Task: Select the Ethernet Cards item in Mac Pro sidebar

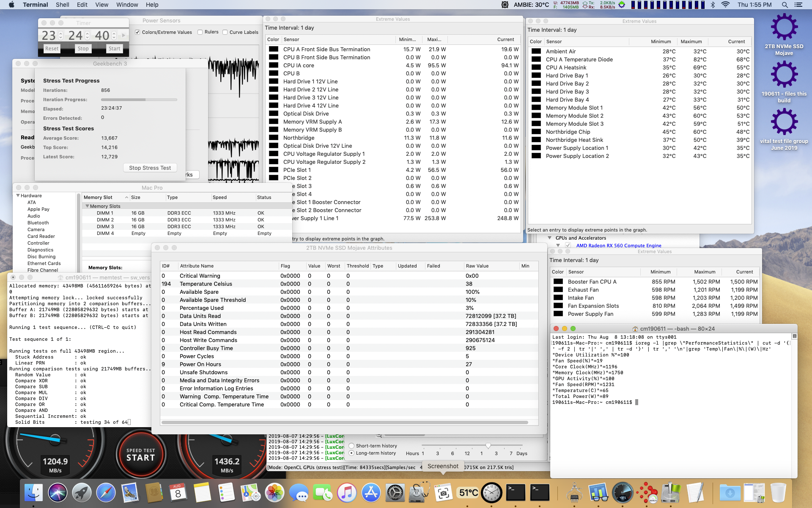Action: 44,263
